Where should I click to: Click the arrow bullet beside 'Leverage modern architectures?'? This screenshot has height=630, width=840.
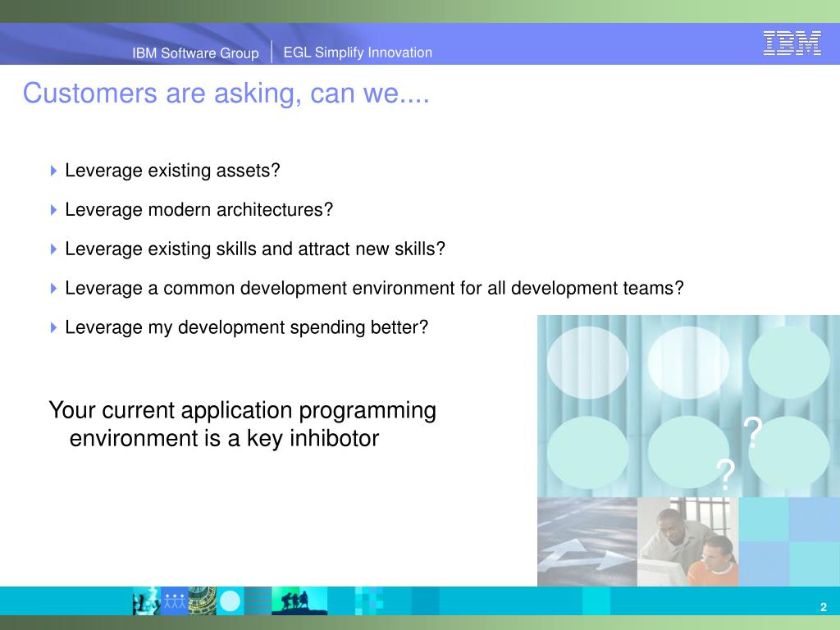pos(53,210)
